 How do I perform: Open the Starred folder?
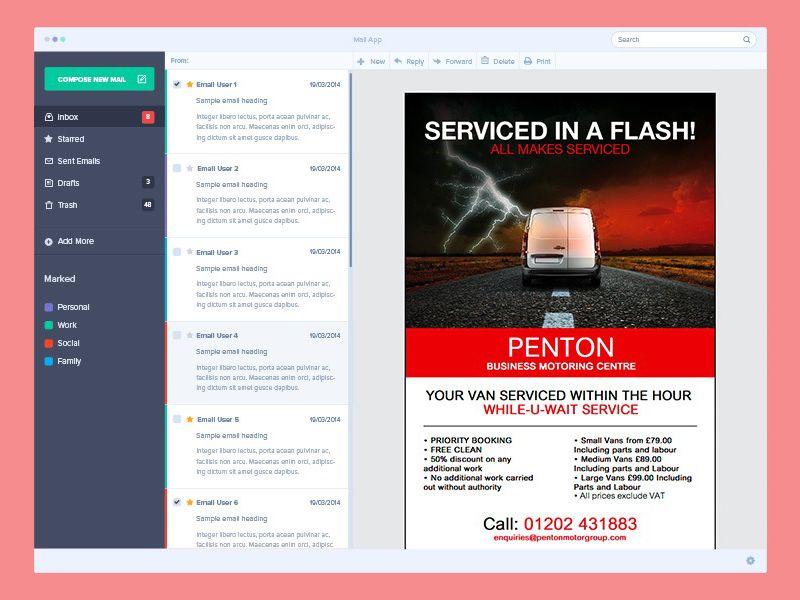[x=99, y=139]
